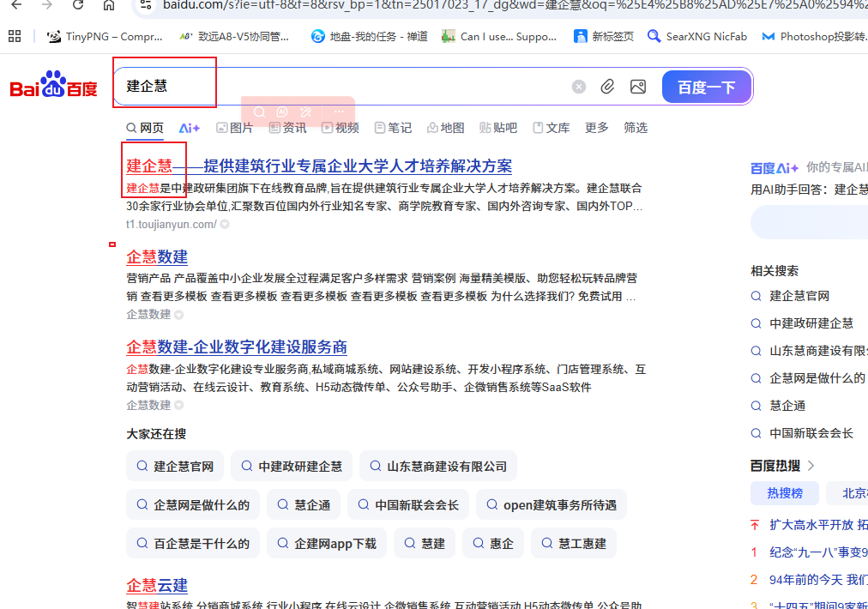This screenshot has height=609, width=868.
Task: Go back using browser back arrow
Action: (x=16, y=5)
